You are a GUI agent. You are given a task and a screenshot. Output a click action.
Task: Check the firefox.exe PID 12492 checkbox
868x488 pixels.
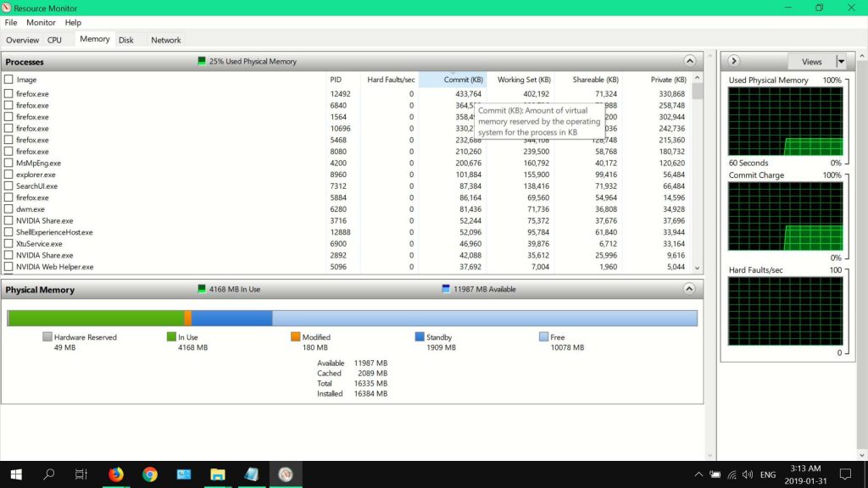click(8, 93)
